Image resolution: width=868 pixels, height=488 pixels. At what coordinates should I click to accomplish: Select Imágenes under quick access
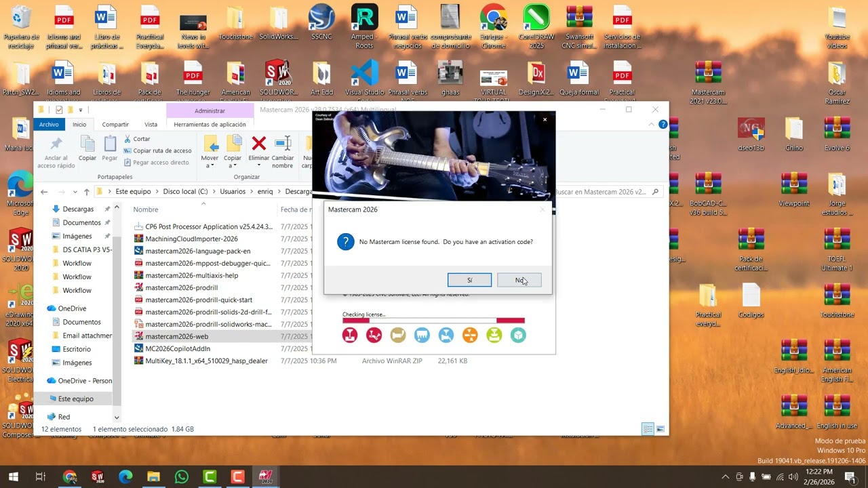click(77, 236)
